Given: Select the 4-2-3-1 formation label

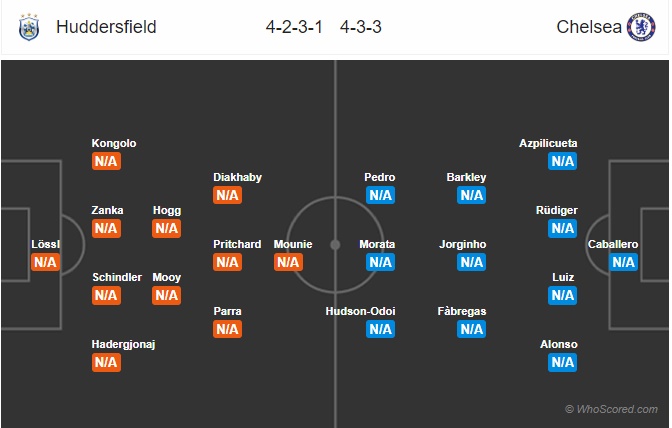Looking at the screenshot, I should point(294,27).
